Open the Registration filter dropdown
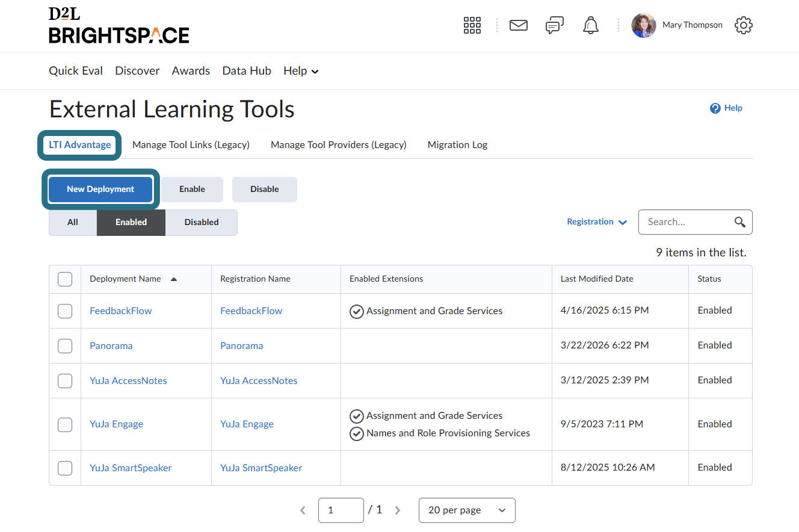The width and height of the screenshot is (799, 532). tap(597, 222)
